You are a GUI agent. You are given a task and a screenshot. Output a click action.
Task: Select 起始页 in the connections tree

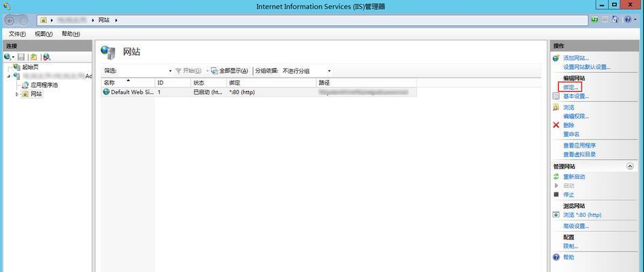(30, 67)
